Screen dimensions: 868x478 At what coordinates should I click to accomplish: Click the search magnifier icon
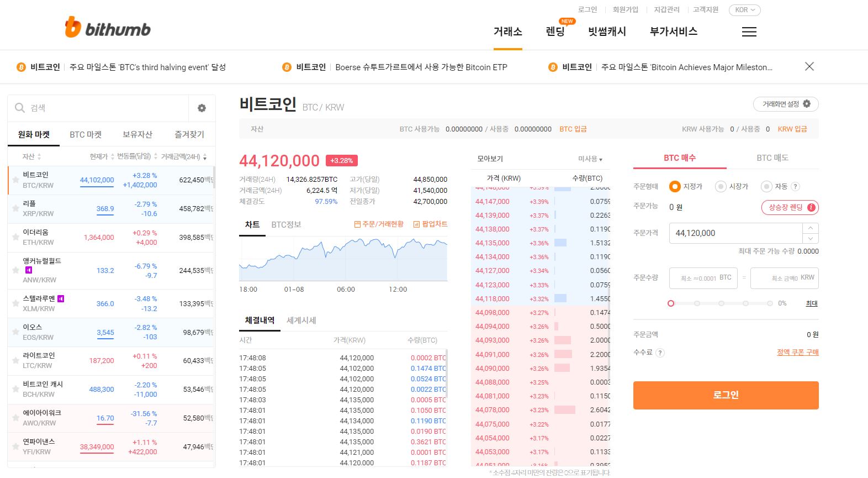(20, 108)
